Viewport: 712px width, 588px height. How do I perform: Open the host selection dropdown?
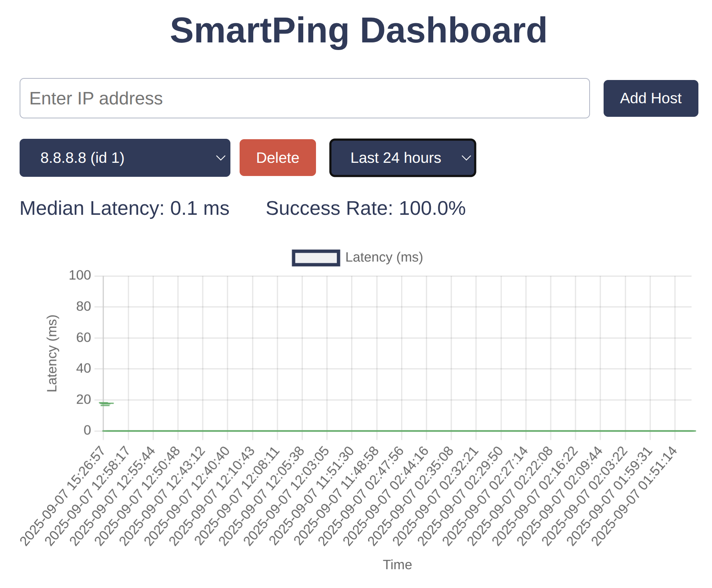tap(125, 158)
